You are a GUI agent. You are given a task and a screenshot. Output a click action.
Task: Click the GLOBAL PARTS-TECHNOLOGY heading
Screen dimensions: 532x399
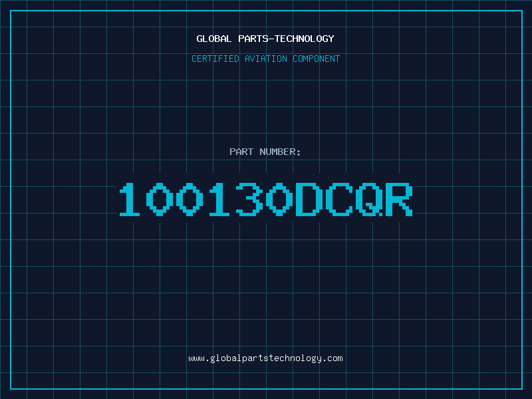[265, 39]
